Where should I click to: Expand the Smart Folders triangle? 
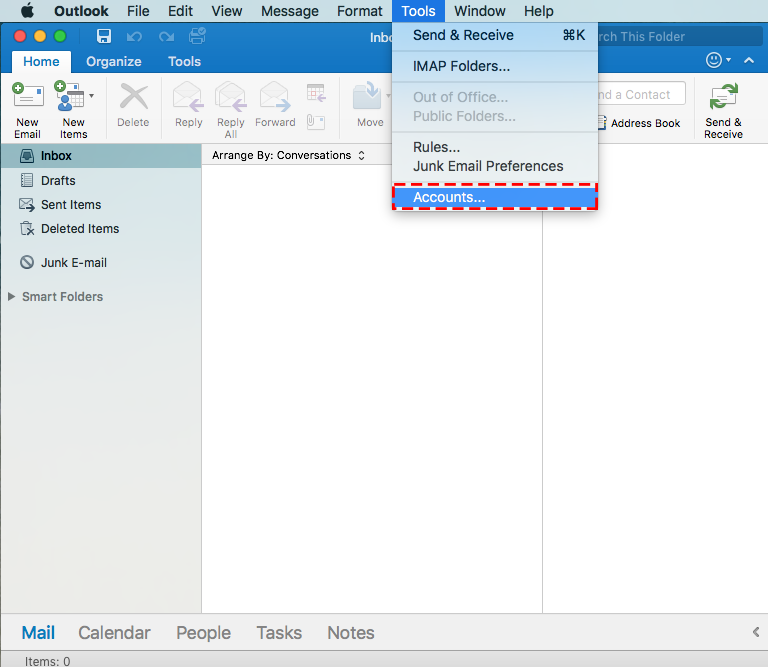(11, 297)
